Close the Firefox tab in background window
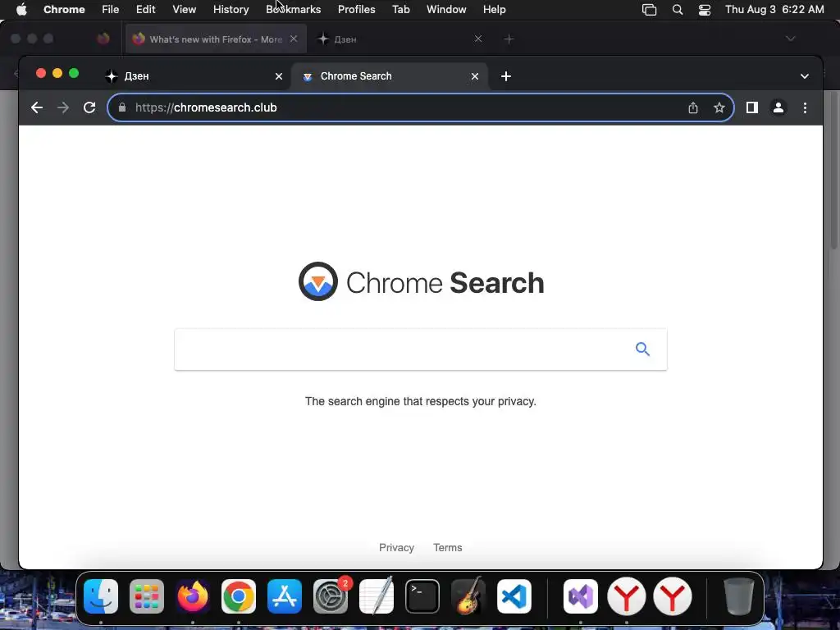The height and width of the screenshot is (630, 840). [x=294, y=39]
